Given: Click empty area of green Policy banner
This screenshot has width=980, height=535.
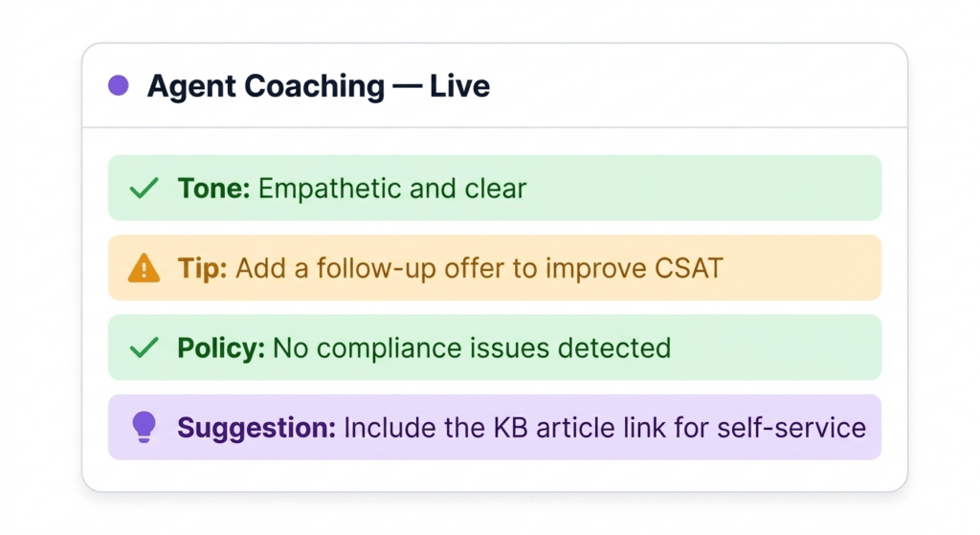Looking at the screenshot, I should coord(775,347).
